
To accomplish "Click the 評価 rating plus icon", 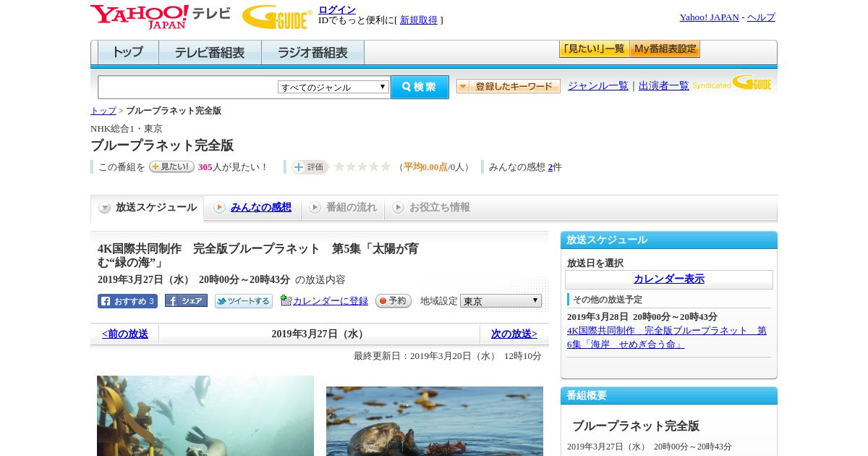I will [310, 167].
